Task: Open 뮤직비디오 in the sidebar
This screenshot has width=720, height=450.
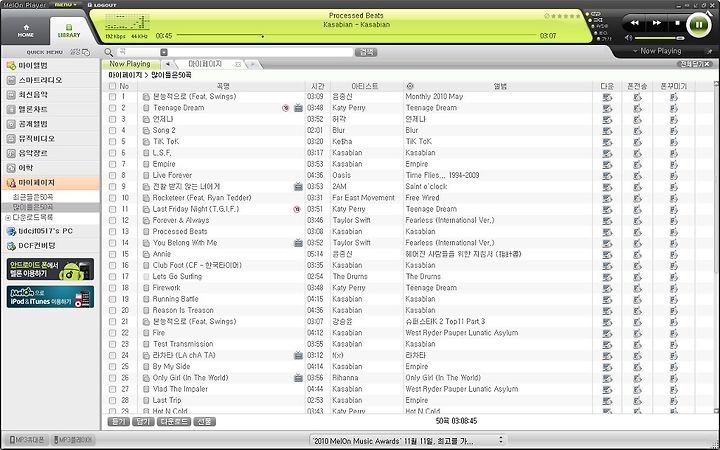Action: tap(51, 139)
